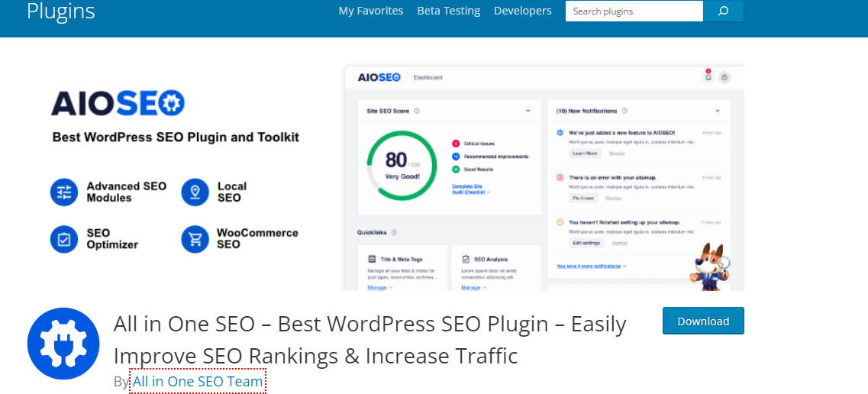This screenshot has width=868, height=394.
Task: Click the large AIOSEO banner logo
Action: [118, 104]
